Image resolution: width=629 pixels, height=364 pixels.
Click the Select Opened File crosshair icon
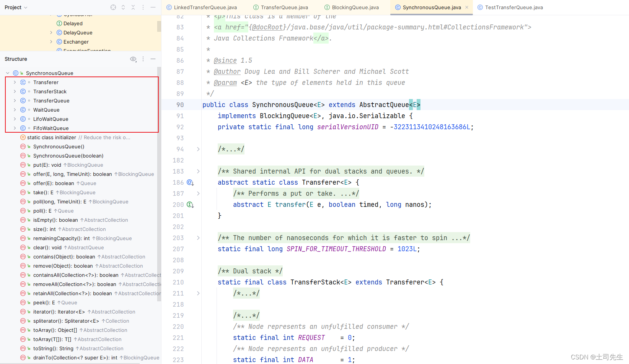[x=113, y=7]
